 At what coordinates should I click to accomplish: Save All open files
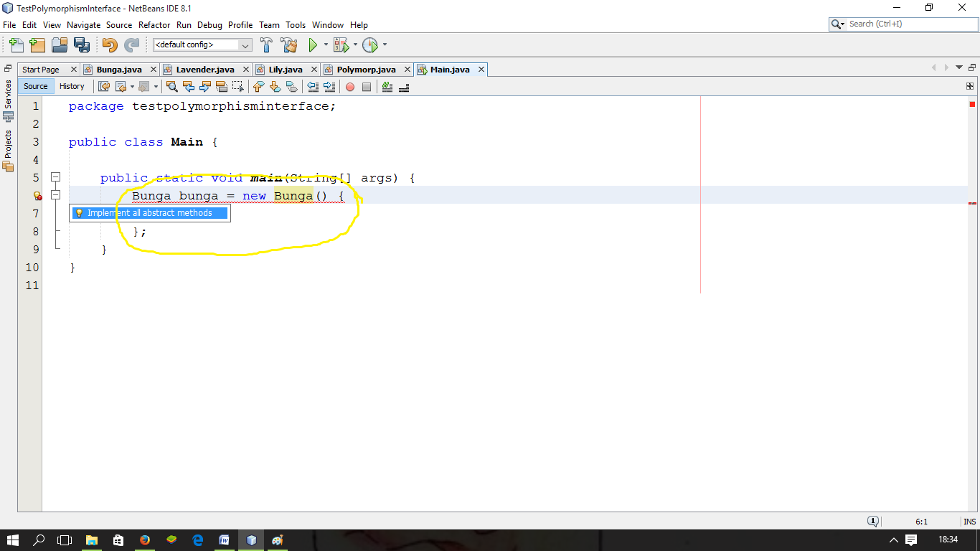[82, 44]
